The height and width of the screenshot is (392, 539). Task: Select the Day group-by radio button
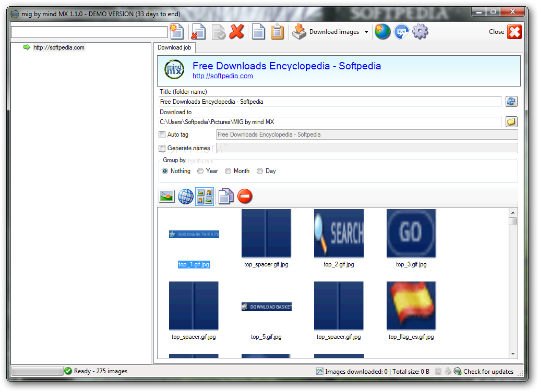[260, 171]
